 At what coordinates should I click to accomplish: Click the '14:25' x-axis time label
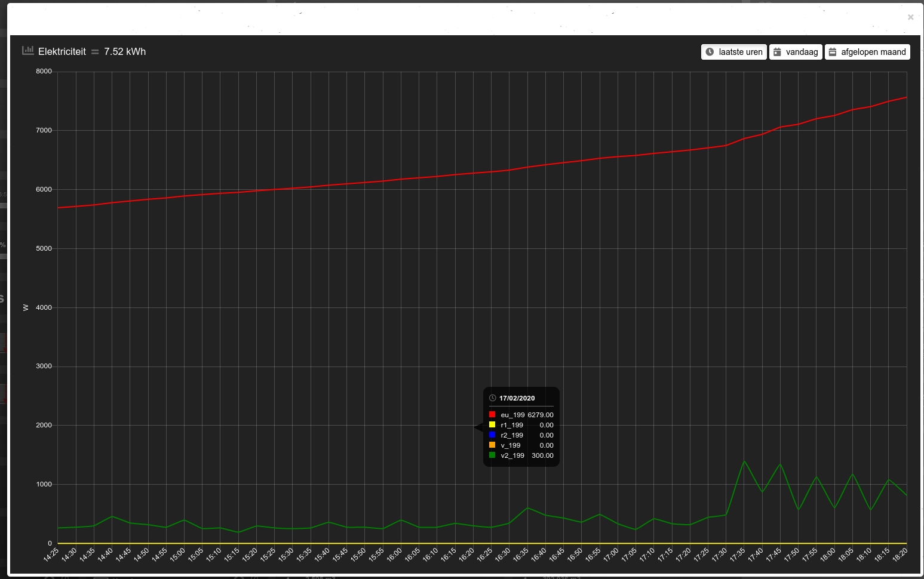51,555
